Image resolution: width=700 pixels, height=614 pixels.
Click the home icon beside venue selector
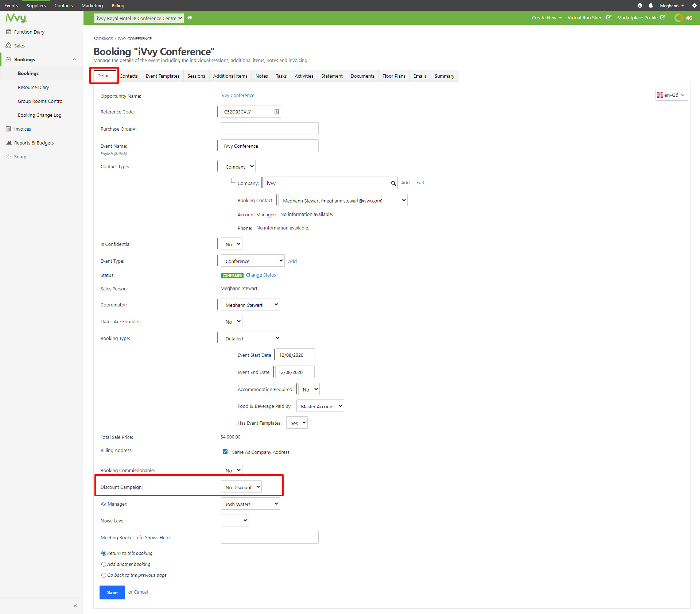(x=190, y=18)
